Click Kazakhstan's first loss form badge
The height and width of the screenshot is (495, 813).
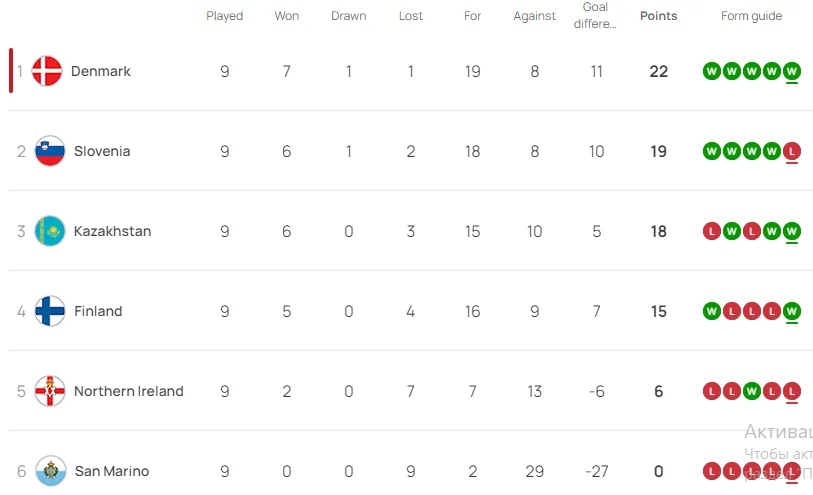click(711, 231)
